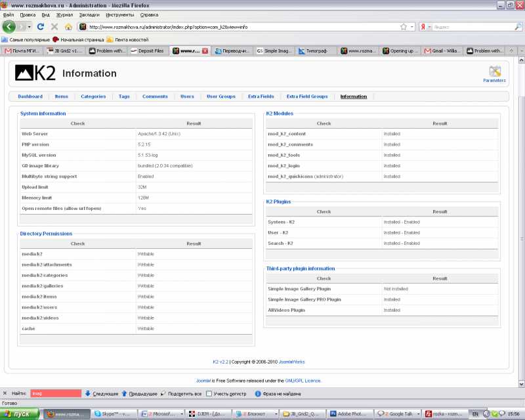Open the Самые популярные bookmarks folder

[26, 39]
